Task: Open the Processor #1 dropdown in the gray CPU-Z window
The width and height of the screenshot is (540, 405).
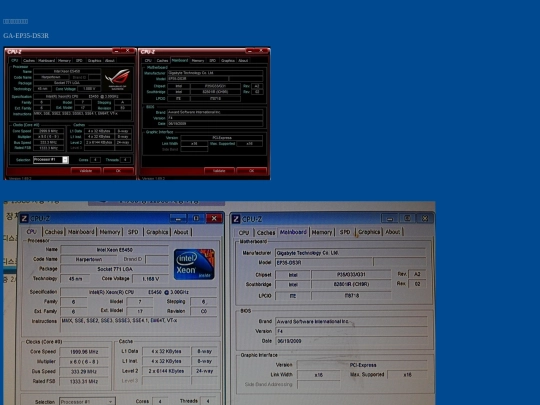Action: coord(87,402)
